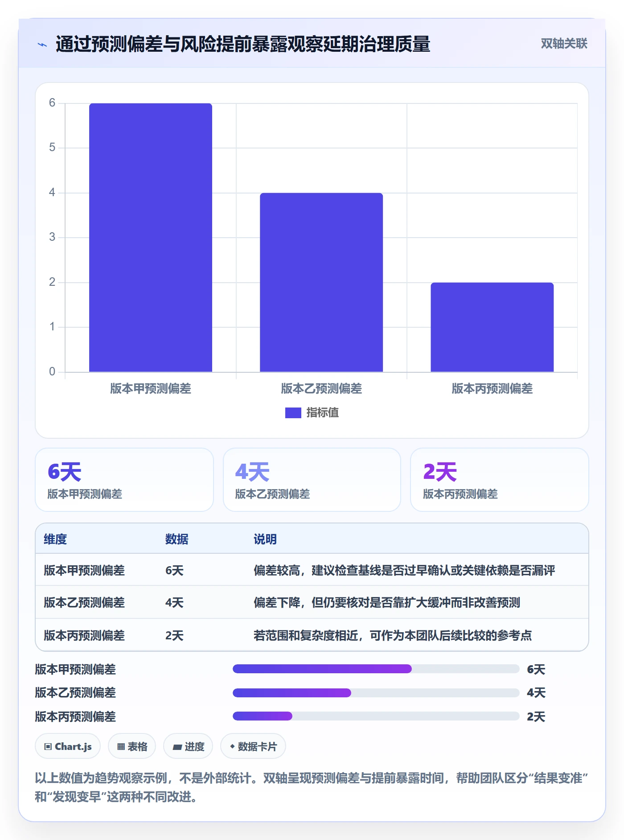Click the 6天 value beside the progress bar

536,669
